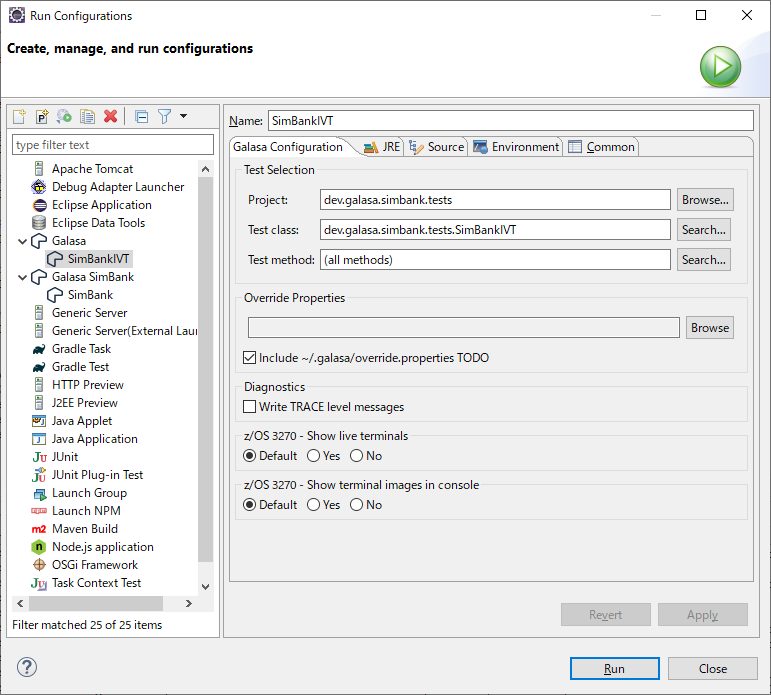The width and height of the screenshot is (771, 695).
Task: Select Yes for terminal images in console
Action: point(313,505)
